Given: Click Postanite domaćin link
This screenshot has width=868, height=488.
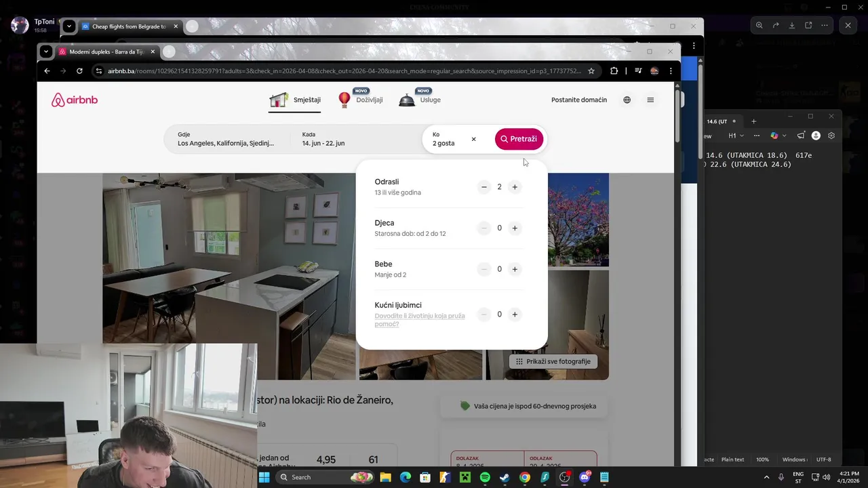Looking at the screenshot, I should click(579, 100).
